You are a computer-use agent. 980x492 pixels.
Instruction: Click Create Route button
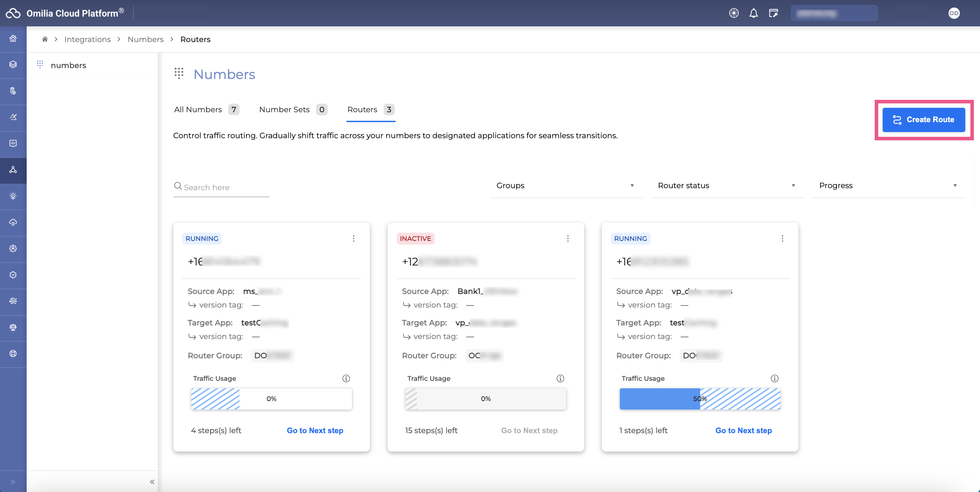click(924, 119)
